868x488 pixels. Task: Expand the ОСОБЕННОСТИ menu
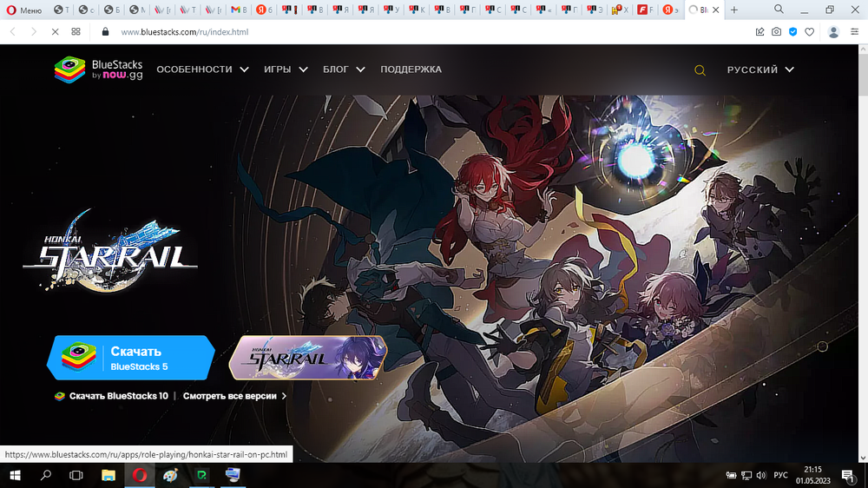pos(202,69)
